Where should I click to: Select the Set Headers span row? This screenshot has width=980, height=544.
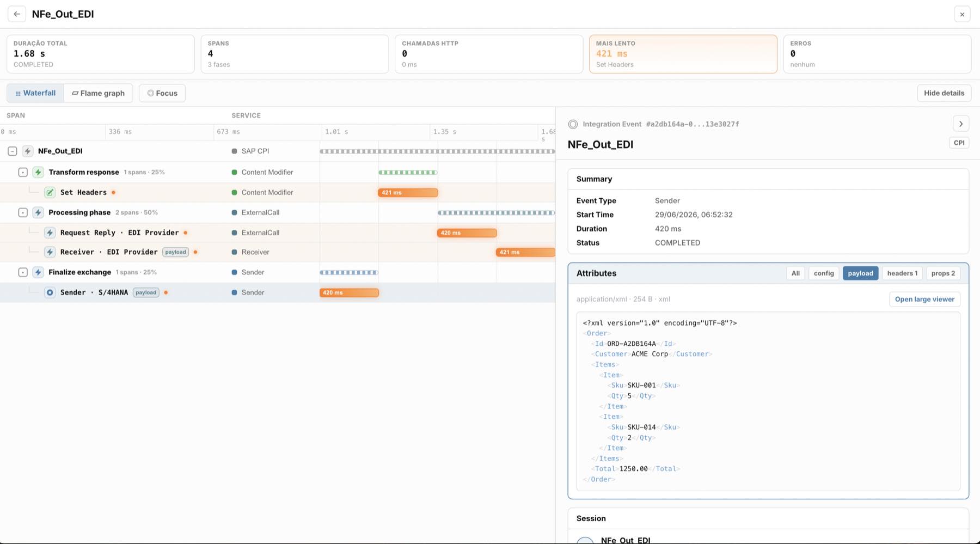(x=278, y=192)
